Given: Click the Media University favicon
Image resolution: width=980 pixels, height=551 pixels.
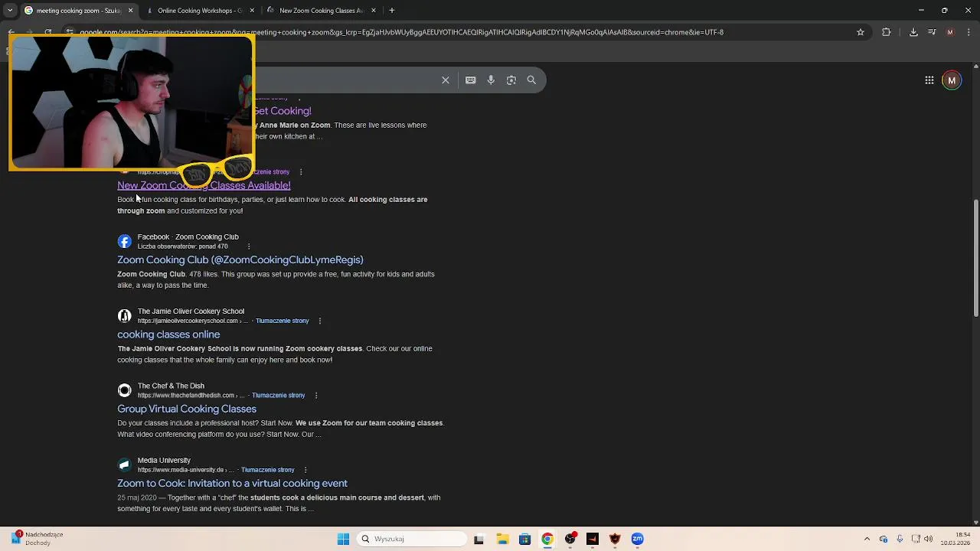Looking at the screenshot, I should pyautogui.click(x=125, y=465).
